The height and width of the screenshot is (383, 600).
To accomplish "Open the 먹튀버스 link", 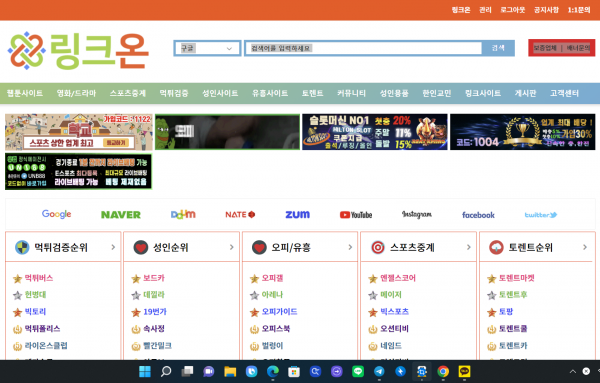I will (x=39, y=278).
